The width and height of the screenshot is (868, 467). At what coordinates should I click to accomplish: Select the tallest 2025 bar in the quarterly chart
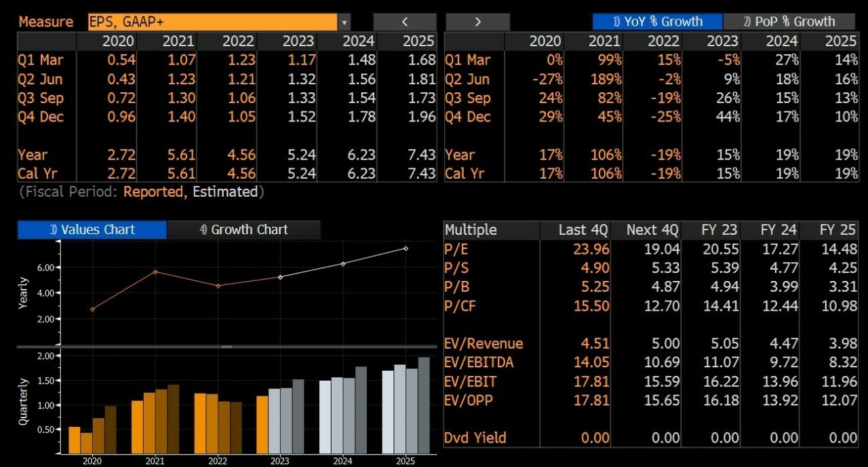424,405
